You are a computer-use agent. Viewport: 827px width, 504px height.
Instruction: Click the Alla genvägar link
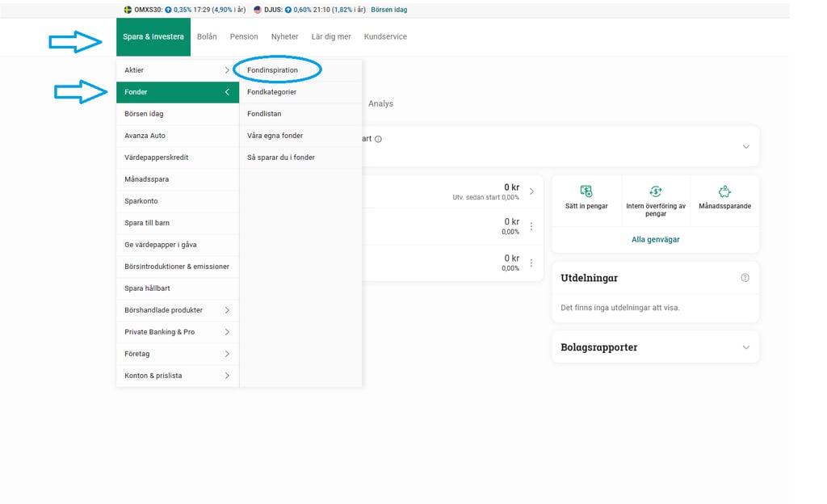tap(656, 239)
